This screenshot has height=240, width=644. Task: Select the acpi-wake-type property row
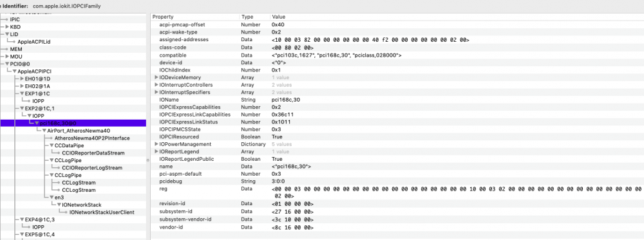point(397,32)
